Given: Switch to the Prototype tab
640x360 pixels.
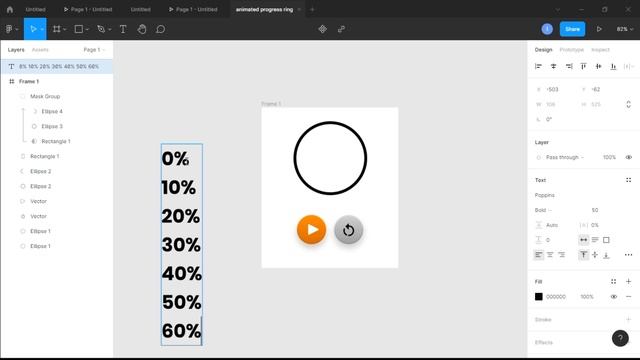Looking at the screenshot, I should (x=571, y=49).
